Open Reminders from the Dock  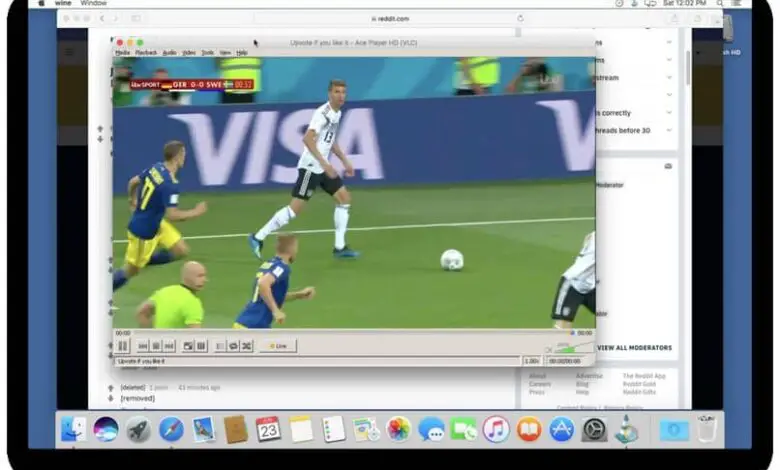(334, 429)
